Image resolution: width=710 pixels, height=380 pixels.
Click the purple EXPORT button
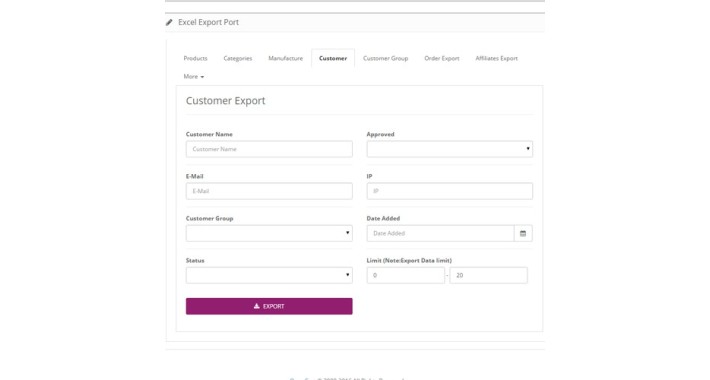click(269, 306)
